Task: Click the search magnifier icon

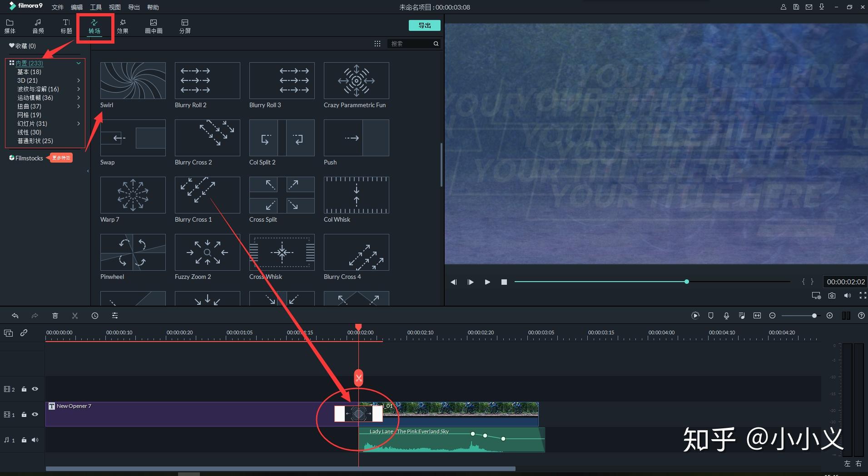Action: [436, 44]
